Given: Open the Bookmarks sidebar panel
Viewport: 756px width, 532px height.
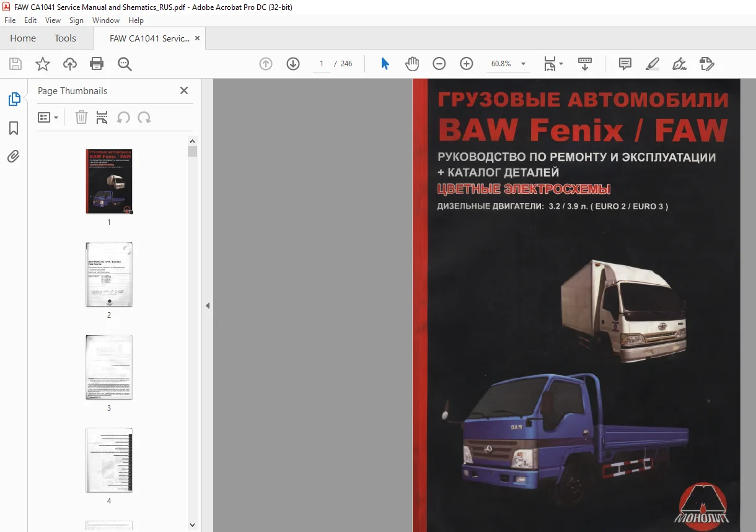Looking at the screenshot, I should coord(14,128).
